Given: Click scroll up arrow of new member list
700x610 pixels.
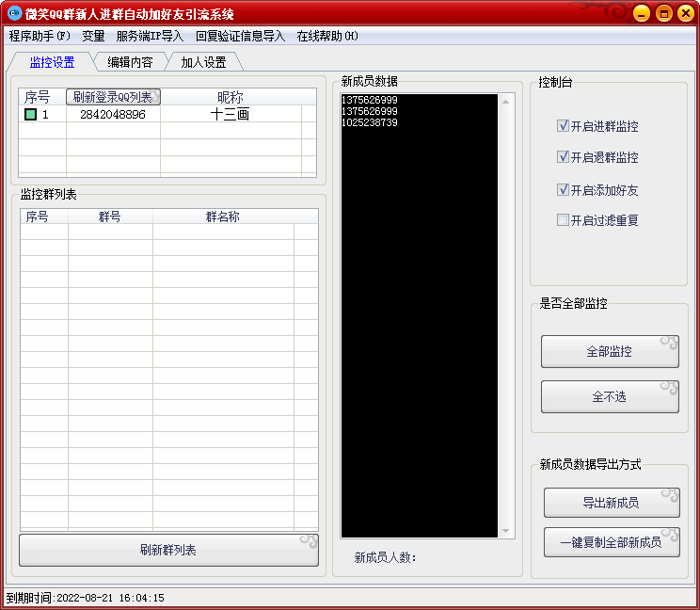Looking at the screenshot, I should click(x=506, y=102).
